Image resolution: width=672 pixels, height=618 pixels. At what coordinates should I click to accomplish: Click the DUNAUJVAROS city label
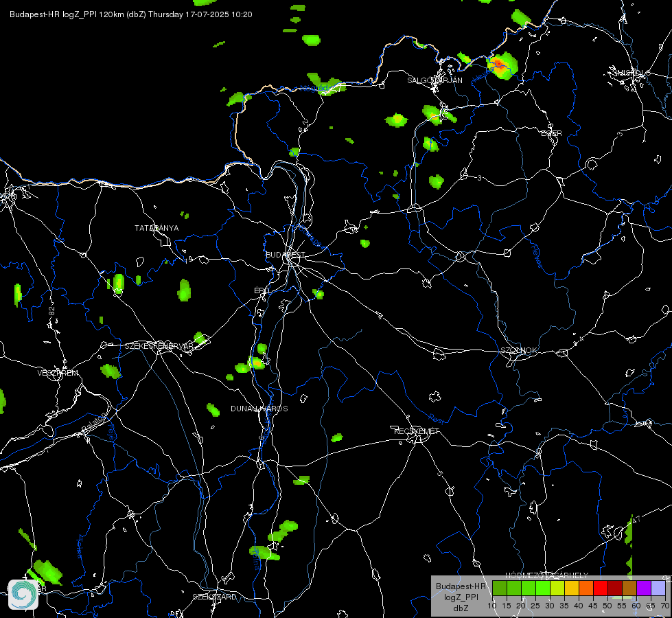(259, 409)
